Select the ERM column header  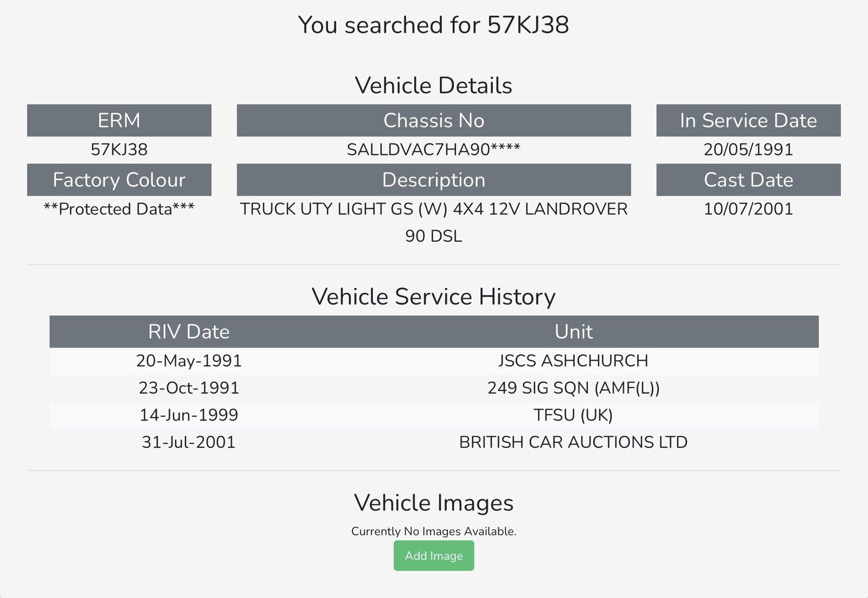(119, 120)
